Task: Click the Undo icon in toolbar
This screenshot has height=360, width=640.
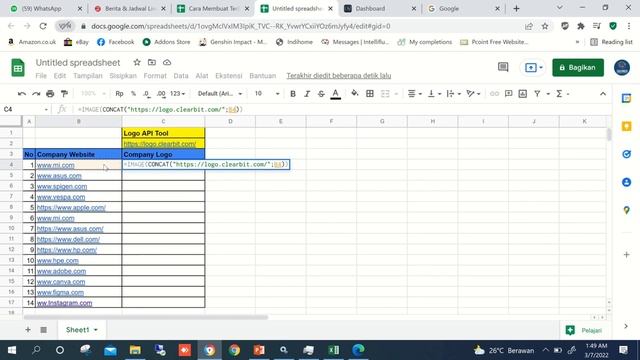Action: [x=22, y=94]
